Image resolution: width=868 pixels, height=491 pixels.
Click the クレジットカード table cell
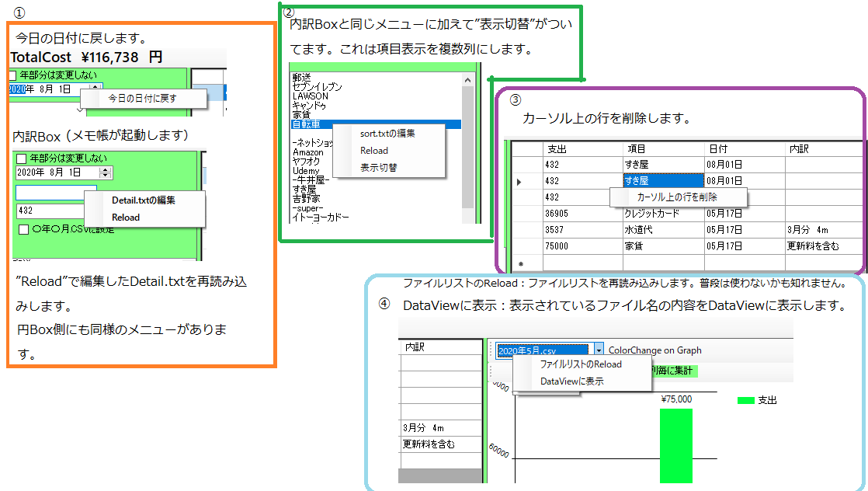coord(664,214)
